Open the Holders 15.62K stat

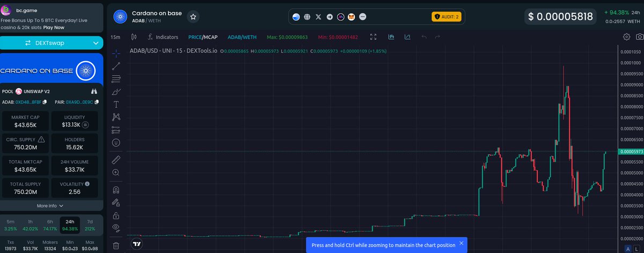click(74, 143)
